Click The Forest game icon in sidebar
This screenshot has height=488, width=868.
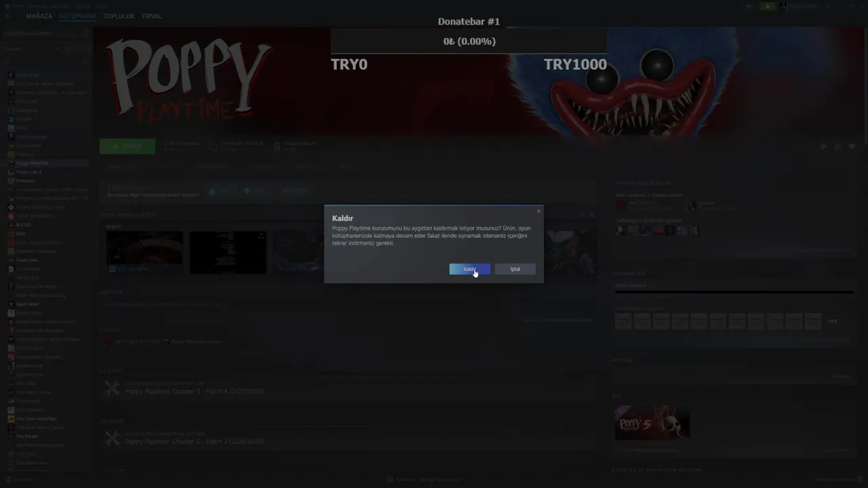pyautogui.click(x=11, y=436)
